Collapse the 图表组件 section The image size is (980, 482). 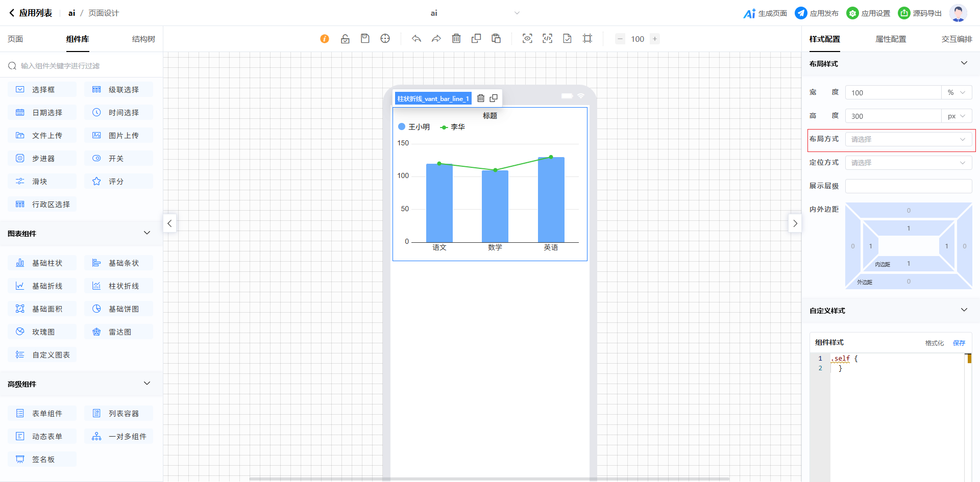147,233
